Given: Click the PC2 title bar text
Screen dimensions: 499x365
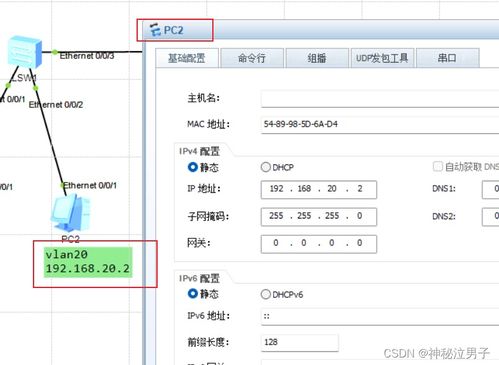Looking at the screenshot, I should (174, 30).
